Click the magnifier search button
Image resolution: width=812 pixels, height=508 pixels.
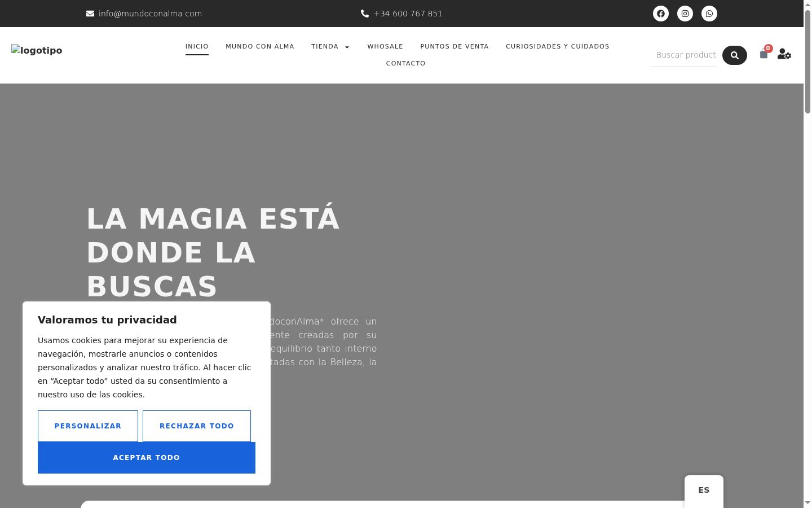pyautogui.click(x=735, y=55)
